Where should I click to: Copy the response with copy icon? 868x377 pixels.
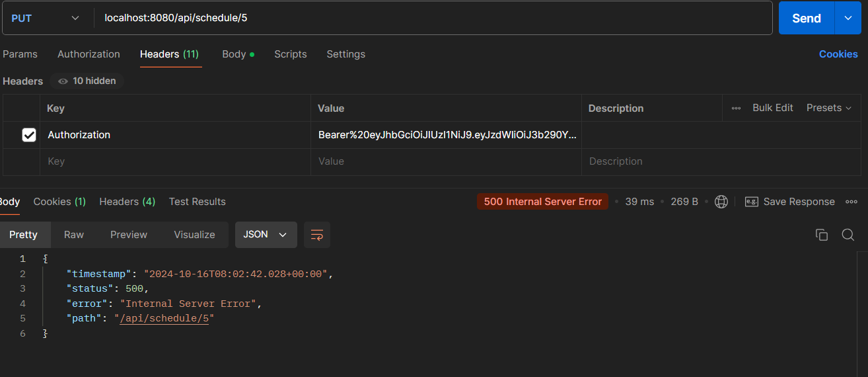(822, 235)
